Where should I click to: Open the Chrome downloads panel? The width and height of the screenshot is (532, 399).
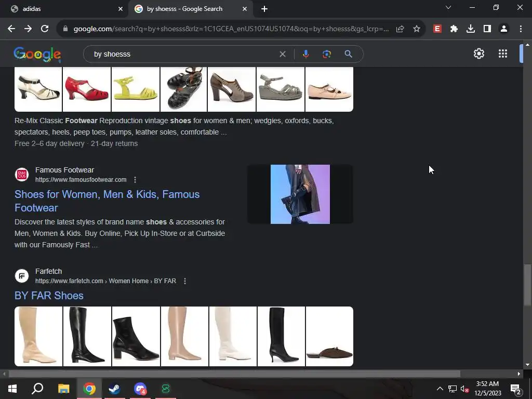click(471, 29)
